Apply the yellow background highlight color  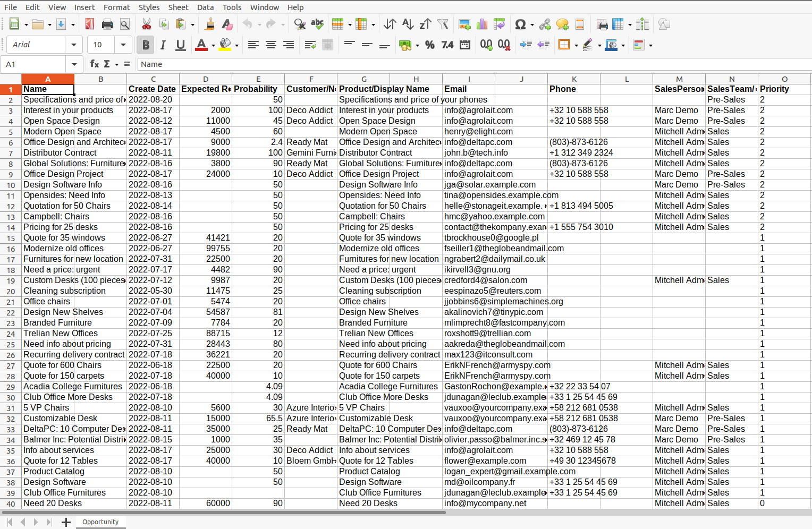pos(225,45)
